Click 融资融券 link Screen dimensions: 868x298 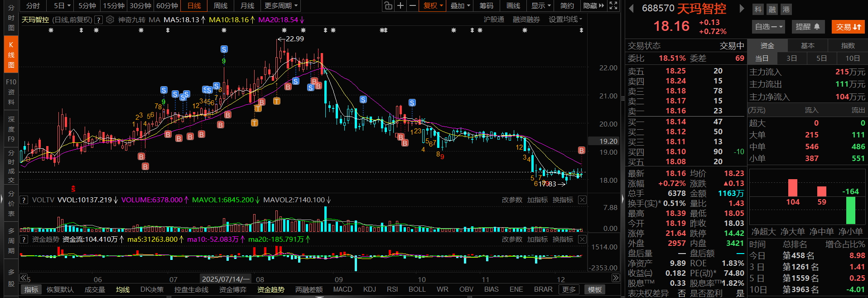tap(526, 20)
